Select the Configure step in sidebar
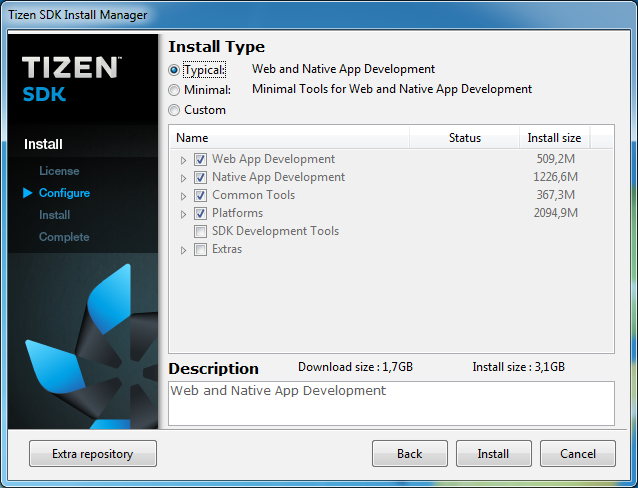638x488 pixels. pyautogui.click(x=64, y=193)
